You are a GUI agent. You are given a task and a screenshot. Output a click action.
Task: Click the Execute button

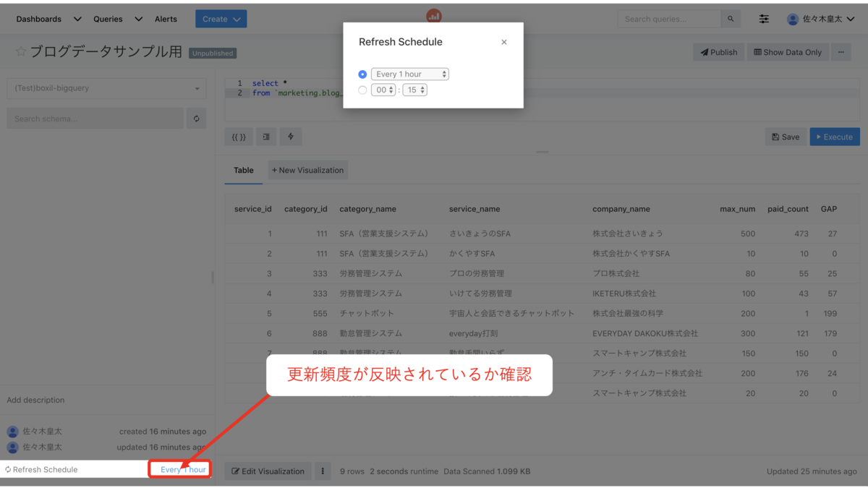[x=835, y=136]
